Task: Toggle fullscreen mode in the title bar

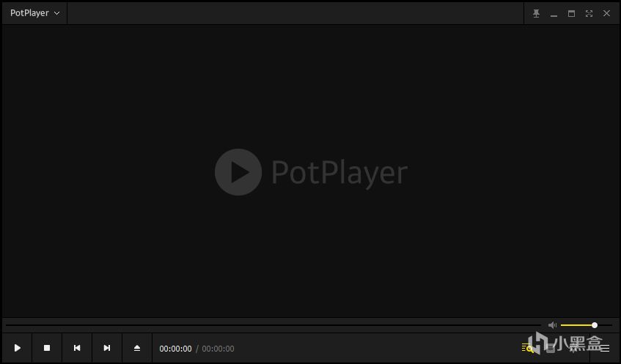Action: coord(589,13)
